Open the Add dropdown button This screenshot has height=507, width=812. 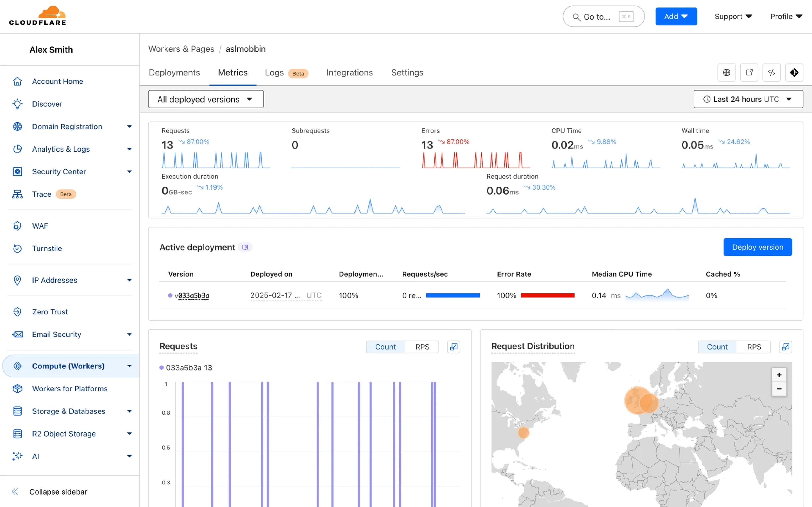[676, 16]
